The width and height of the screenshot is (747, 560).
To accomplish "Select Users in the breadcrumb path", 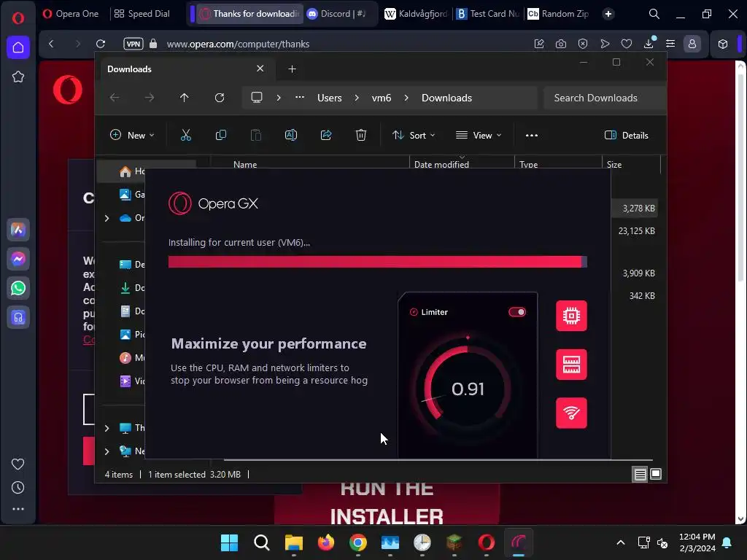I will 329,98.
